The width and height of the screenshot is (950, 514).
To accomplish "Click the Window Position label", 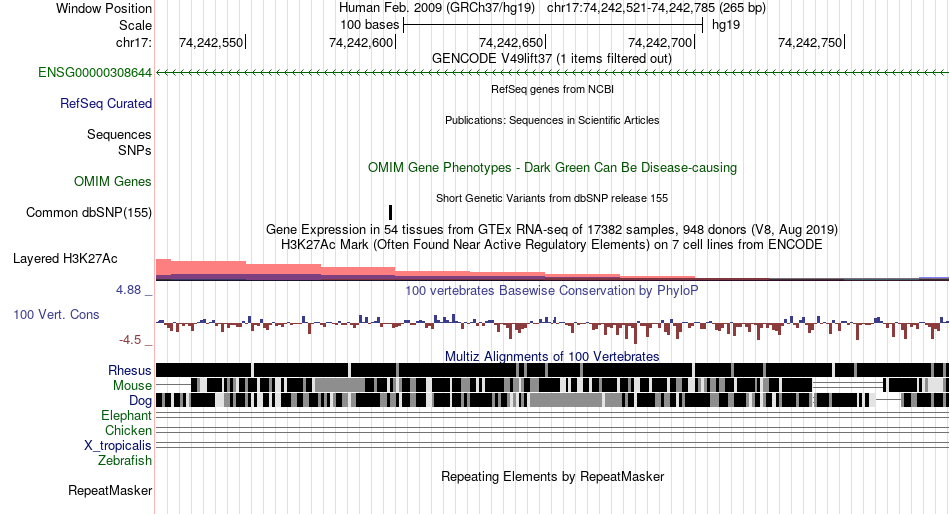I will [104, 8].
